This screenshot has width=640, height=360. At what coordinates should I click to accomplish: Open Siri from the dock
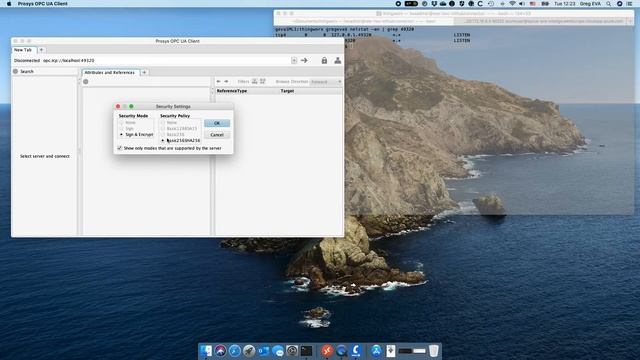click(x=220, y=351)
